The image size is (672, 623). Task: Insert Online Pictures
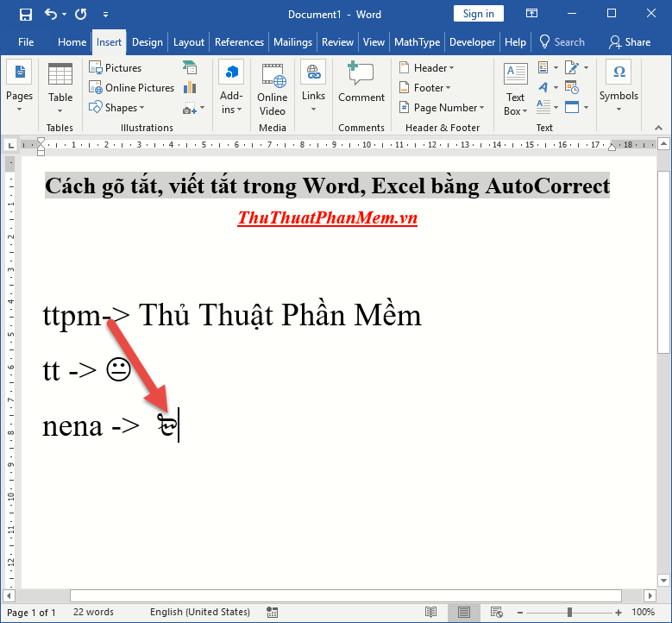click(x=132, y=87)
